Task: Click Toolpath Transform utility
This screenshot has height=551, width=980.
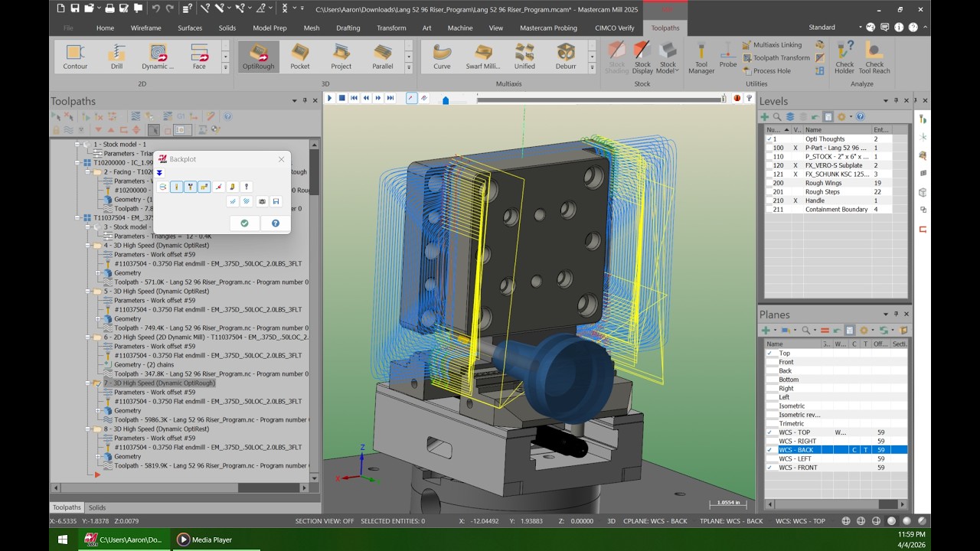Action: click(x=776, y=58)
